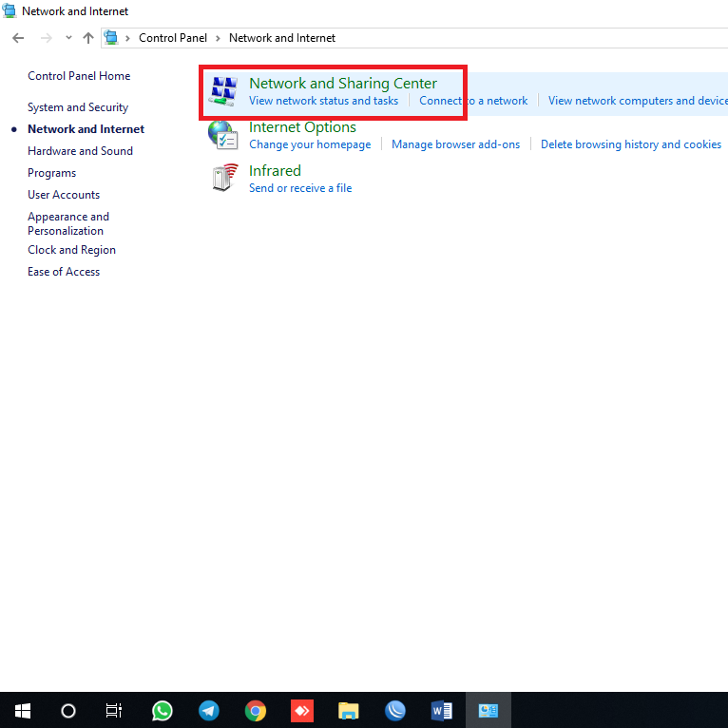Go back using the back arrow
Image resolution: width=728 pixels, height=728 pixels.
click(18, 38)
